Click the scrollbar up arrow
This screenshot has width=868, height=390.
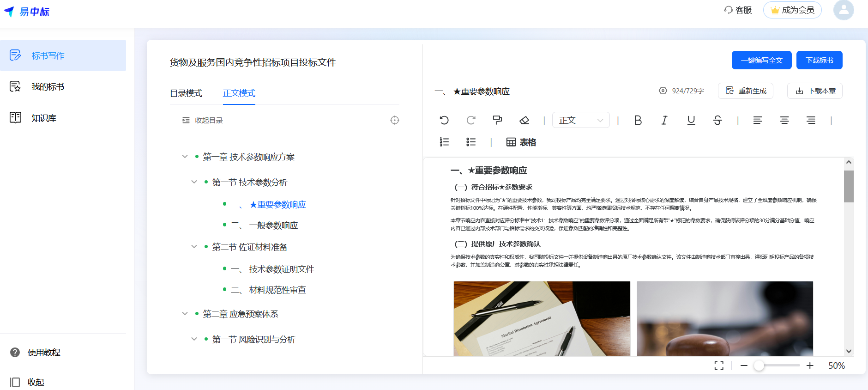coord(849,162)
